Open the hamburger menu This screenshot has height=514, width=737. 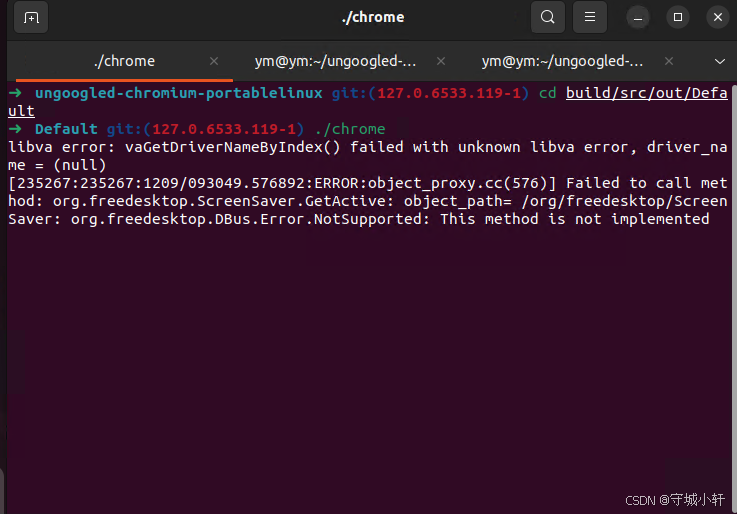pyautogui.click(x=590, y=17)
